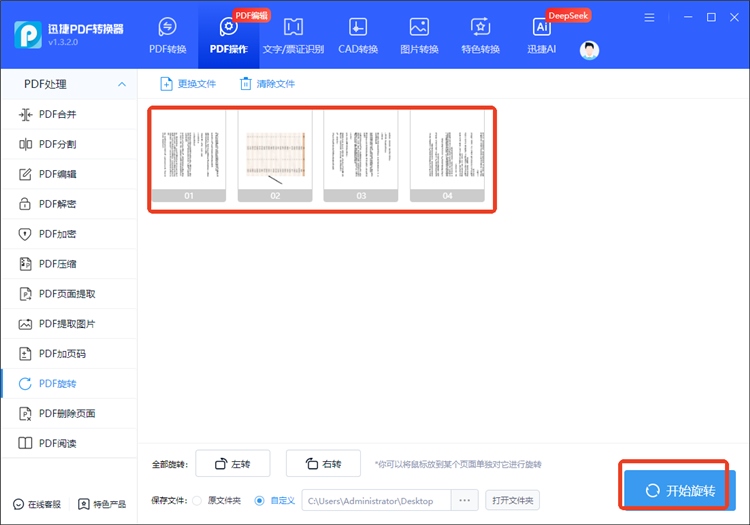
Task: Select PDF旋转 in the sidebar
Action: (x=69, y=383)
